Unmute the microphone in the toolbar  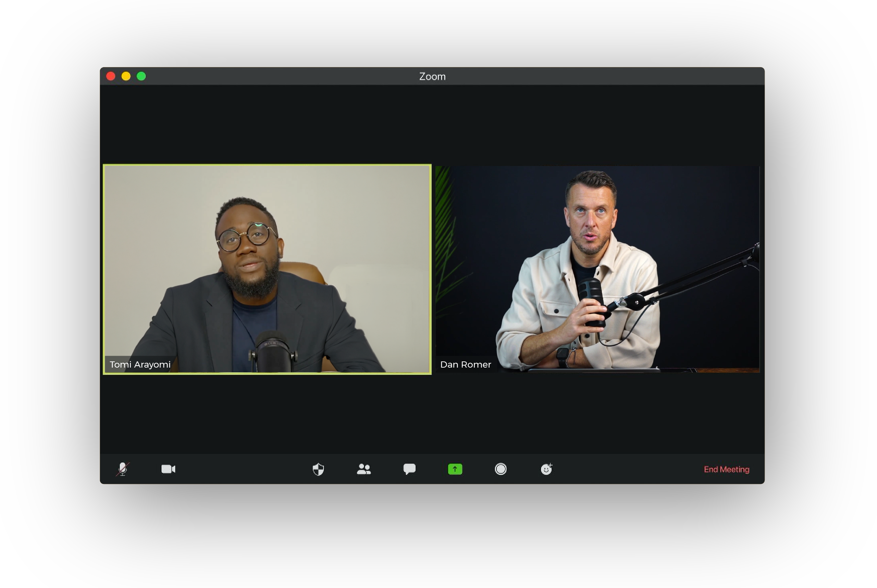coord(122,469)
